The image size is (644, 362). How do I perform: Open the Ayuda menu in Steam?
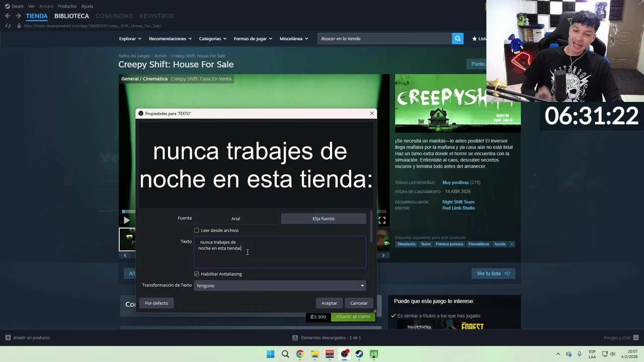click(x=87, y=6)
